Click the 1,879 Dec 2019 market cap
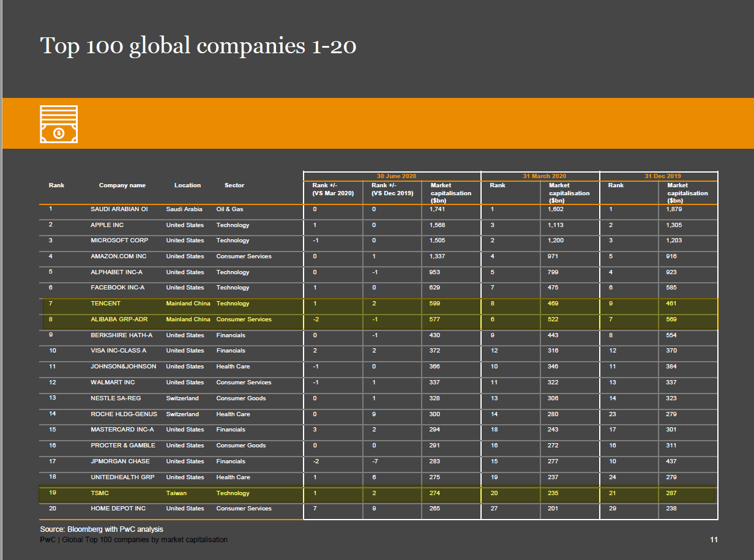Screen dimensions: 754x560 click(x=674, y=209)
